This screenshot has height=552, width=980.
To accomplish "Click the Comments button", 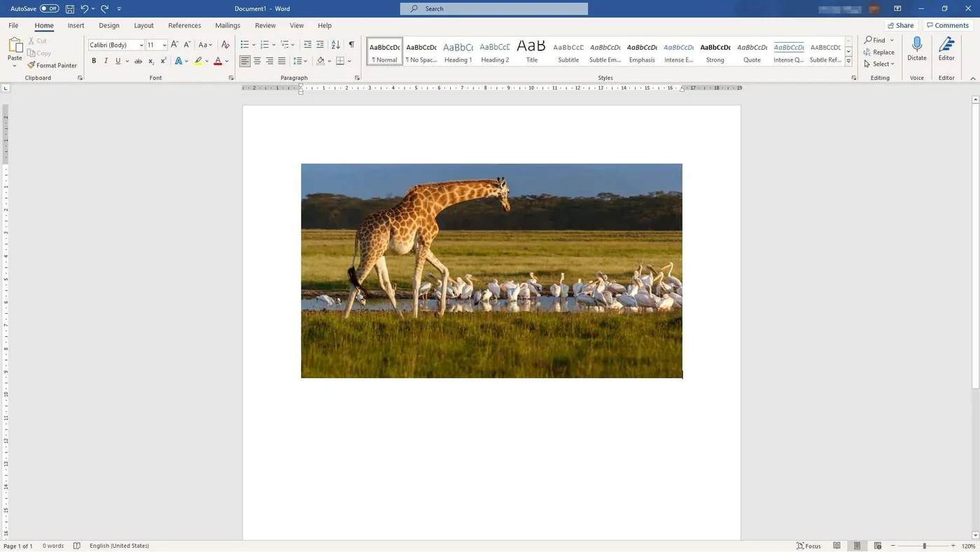I will click(947, 25).
